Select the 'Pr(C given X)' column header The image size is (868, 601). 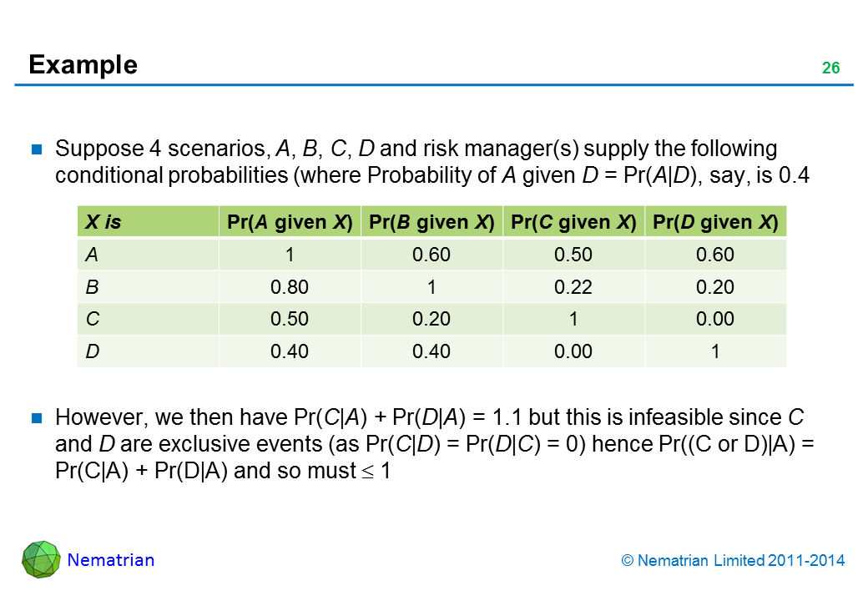[x=573, y=222]
